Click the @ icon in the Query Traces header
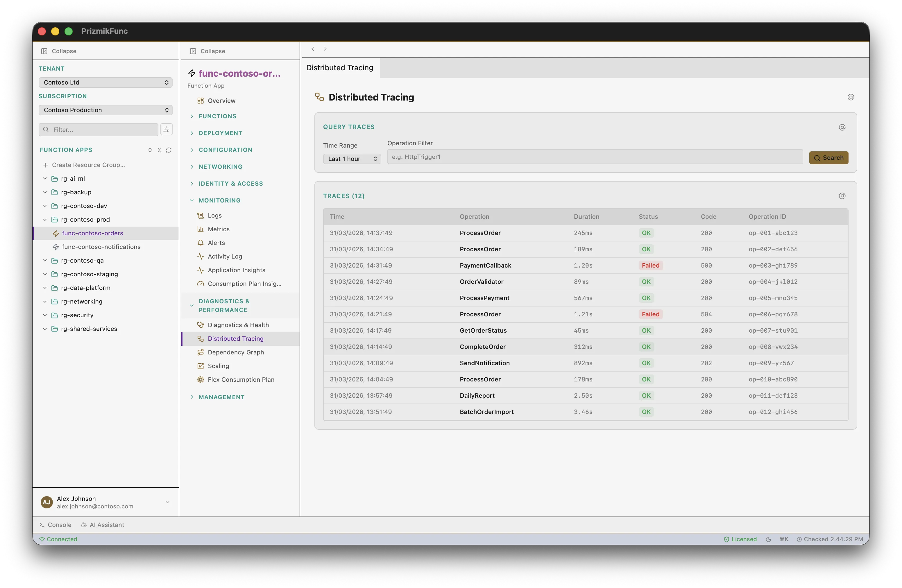Viewport: 902px width, 588px height. (842, 127)
